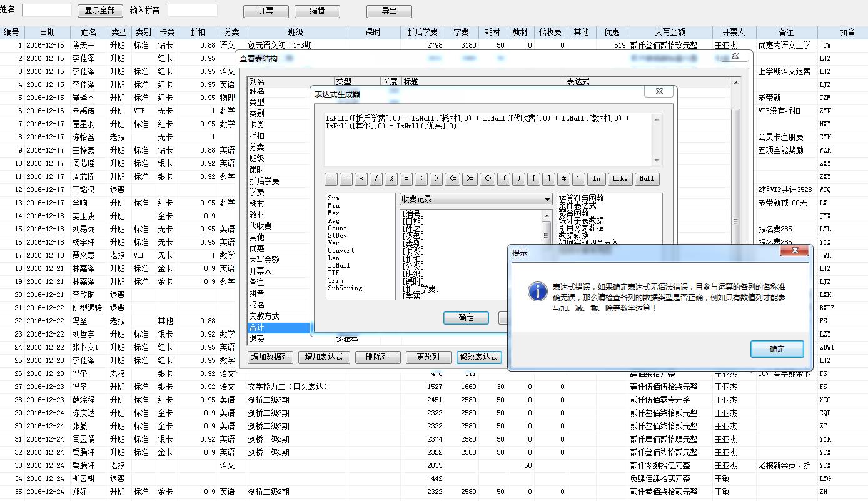Select the IIF function in list
Screen dimensions: 868x501
pyautogui.click(x=333, y=273)
